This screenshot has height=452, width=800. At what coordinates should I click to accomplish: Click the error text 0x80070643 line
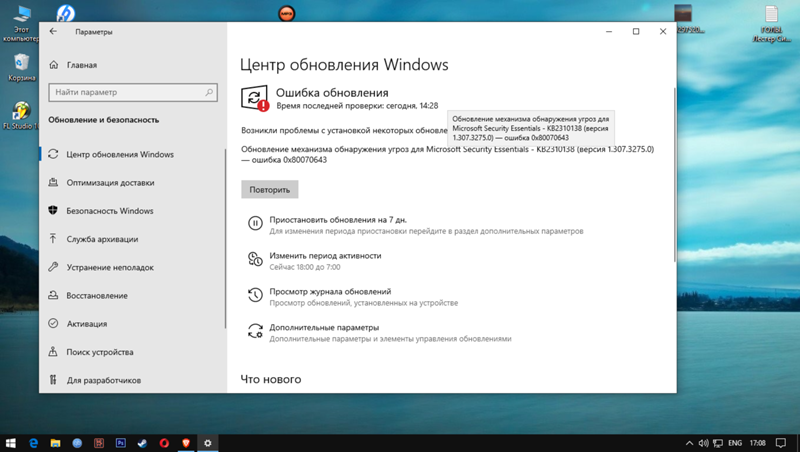pos(284,160)
